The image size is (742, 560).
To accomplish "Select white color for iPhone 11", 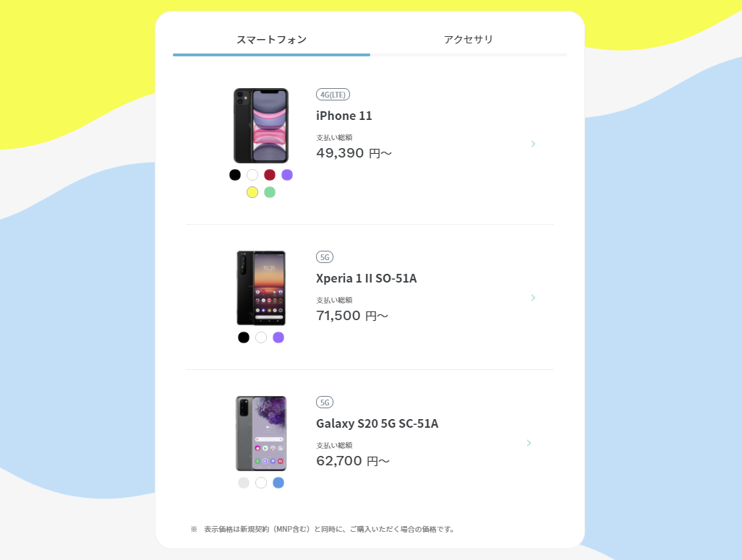I will (x=252, y=175).
